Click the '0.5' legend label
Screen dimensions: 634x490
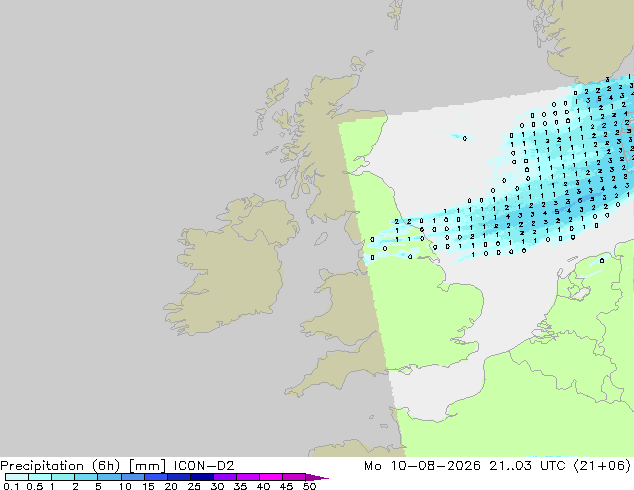(x=34, y=486)
